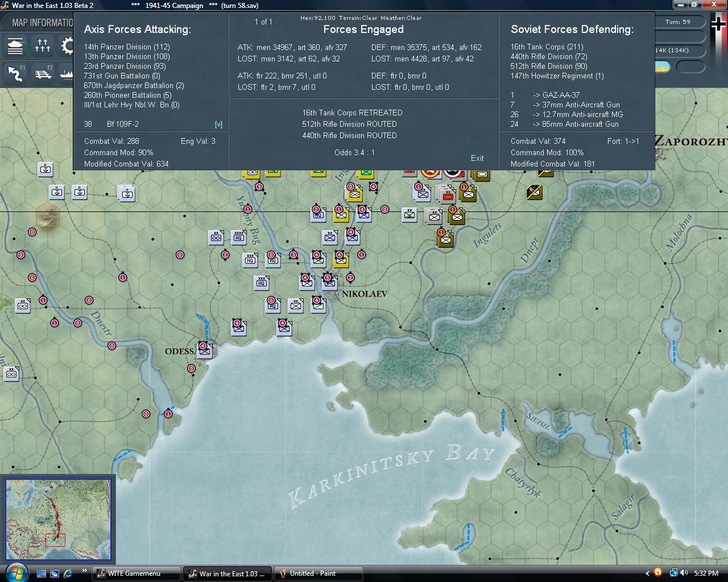728x582 pixels.
Task: Toggle the [v] detail marker beside Bf 109F-2
Action: [x=218, y=124]
